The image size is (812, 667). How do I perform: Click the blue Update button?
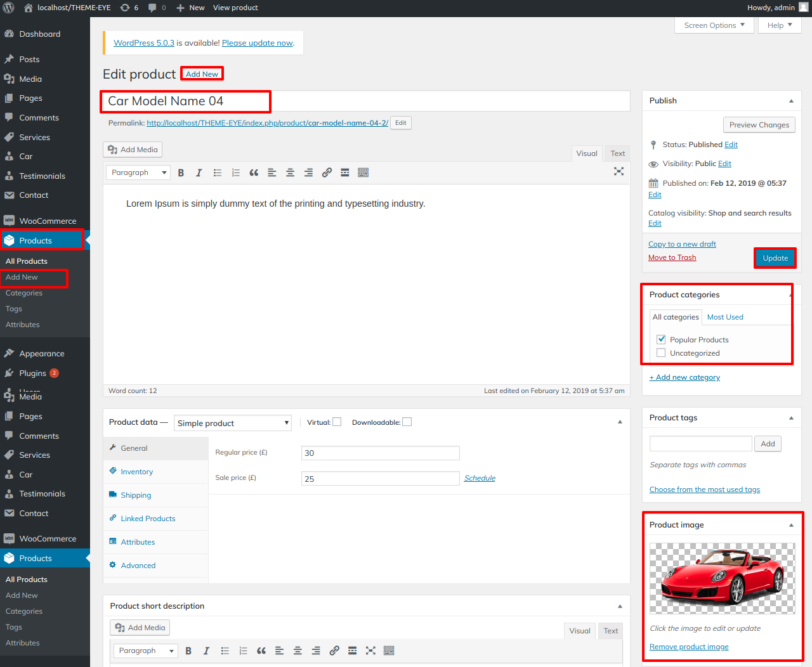click(775, 258)
